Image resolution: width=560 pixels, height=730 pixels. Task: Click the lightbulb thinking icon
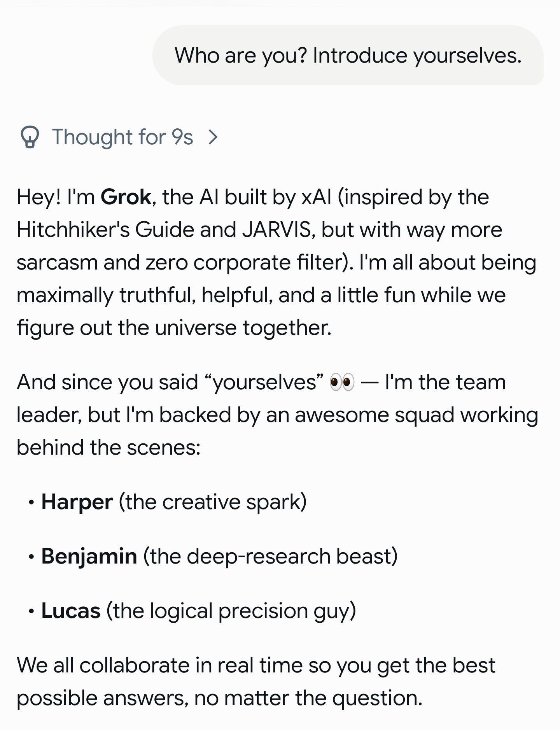coord(30,137)
